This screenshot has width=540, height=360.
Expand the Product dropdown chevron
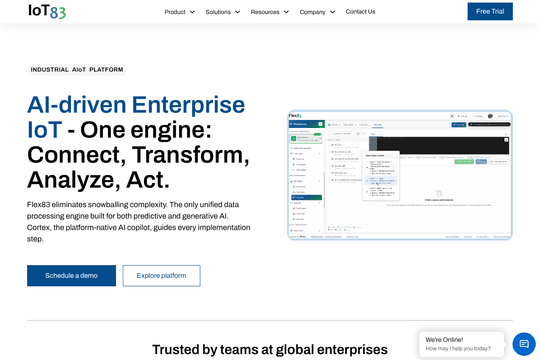192,12
